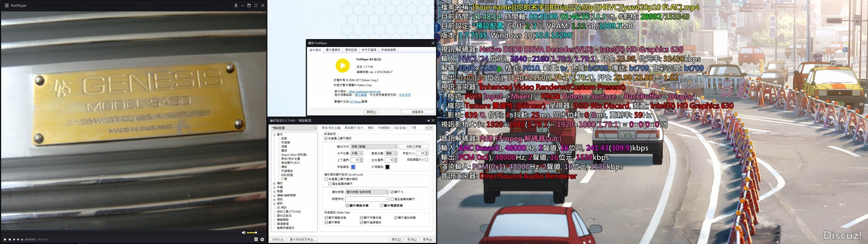Open the 中文交流 link
Viewport: 868px width, 244px height.
coord(405,95)
